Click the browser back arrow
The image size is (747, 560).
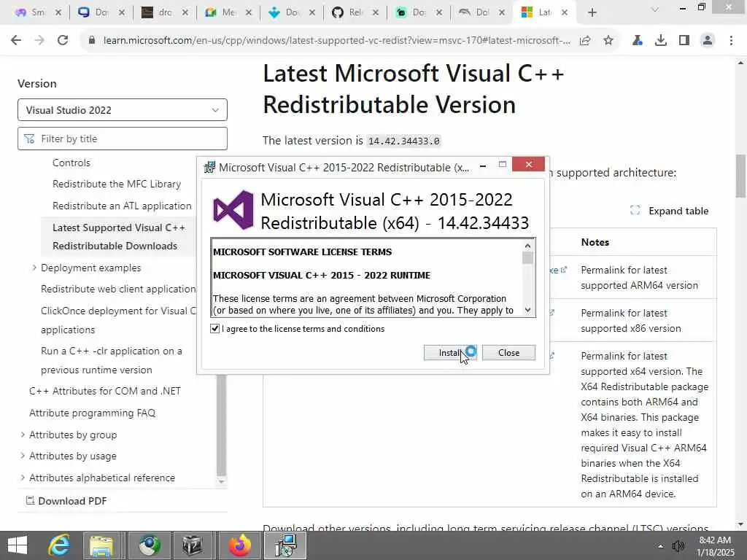coord(16,41)
